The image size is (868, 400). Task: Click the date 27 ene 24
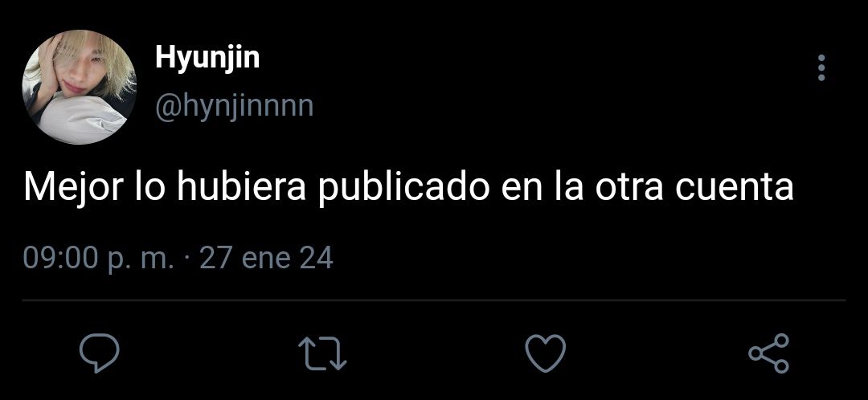pyautogui.click(x=266, y=258)
